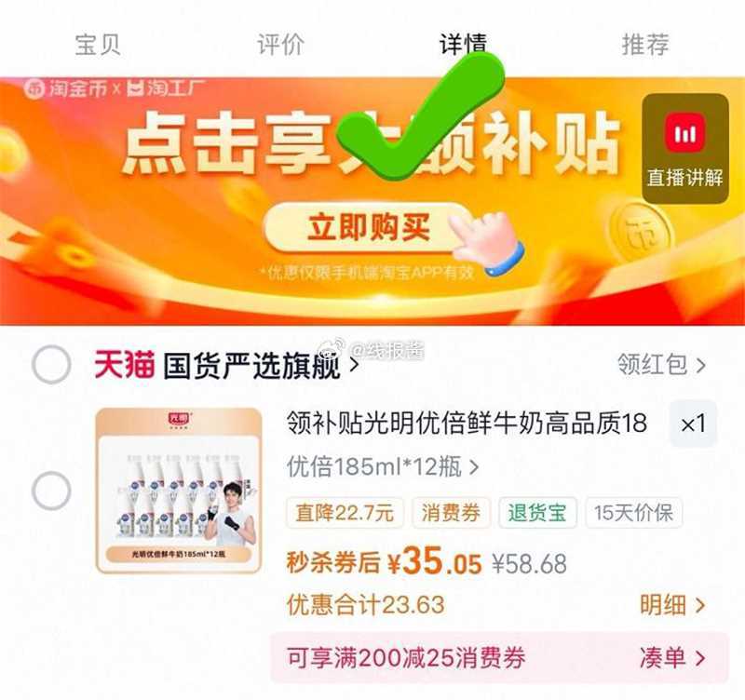Switch to the 评价 tab
The image size is (745, 700).
click(x=280, y=45)
